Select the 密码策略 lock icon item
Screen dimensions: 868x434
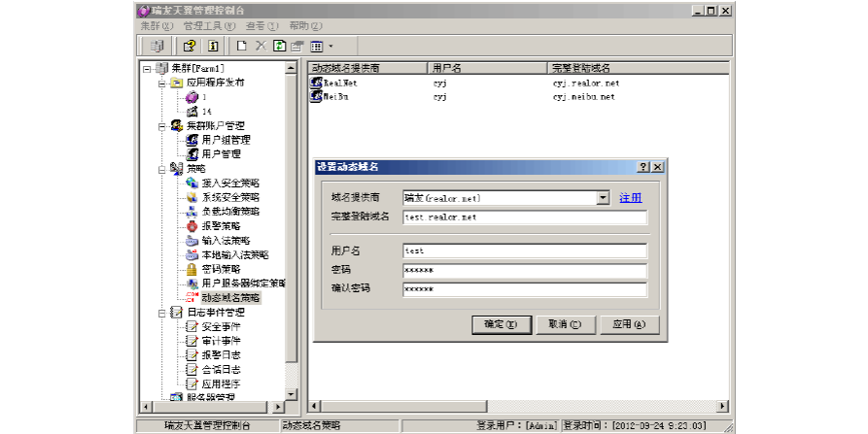221,269
